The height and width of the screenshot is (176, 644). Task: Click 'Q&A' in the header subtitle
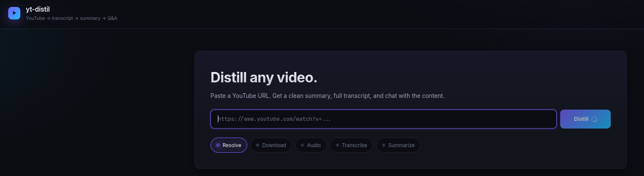[x=112, y=18]
